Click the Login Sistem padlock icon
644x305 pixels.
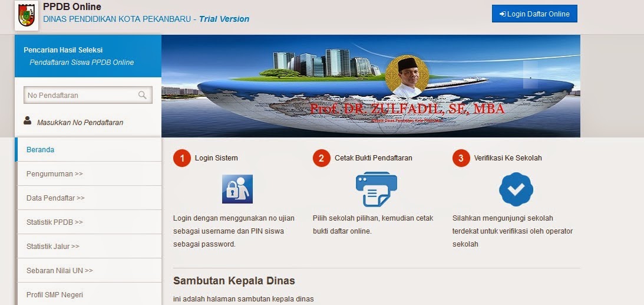point(237,189)
